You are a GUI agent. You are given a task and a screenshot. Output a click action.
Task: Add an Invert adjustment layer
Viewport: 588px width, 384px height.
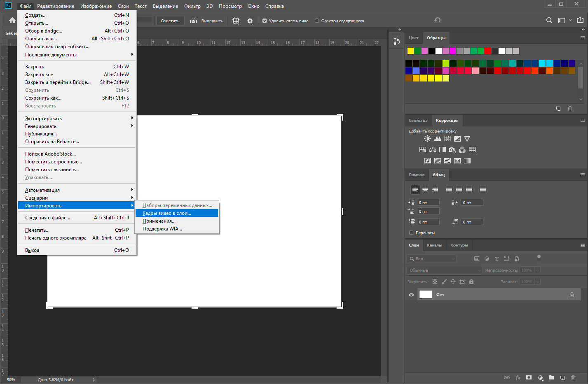point(428,161)
